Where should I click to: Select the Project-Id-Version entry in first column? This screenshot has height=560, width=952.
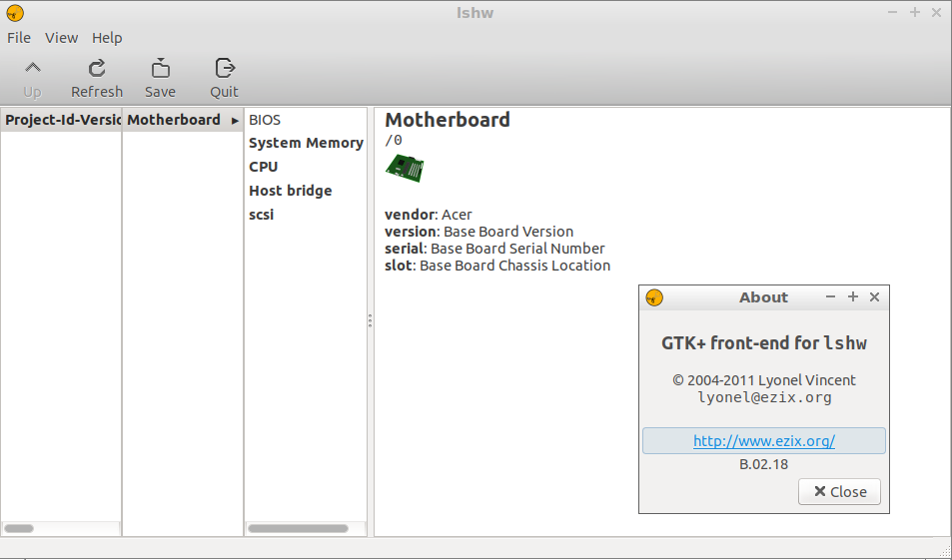pos(61,120)
